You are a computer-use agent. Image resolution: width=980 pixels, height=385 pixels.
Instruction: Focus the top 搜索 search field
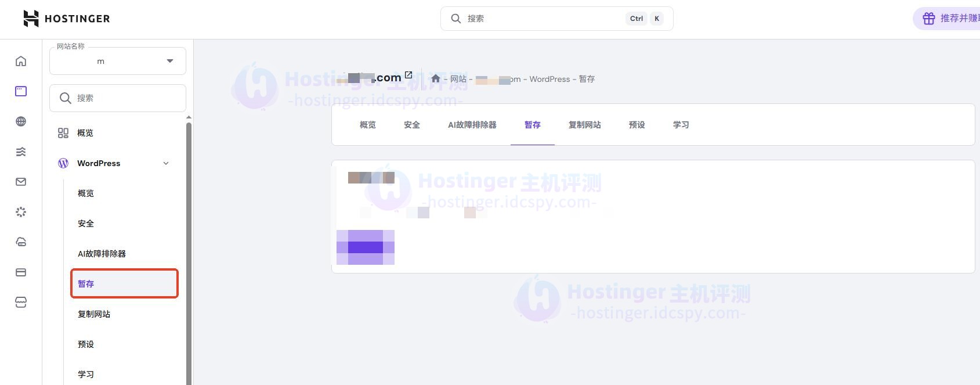coord(557,19)
